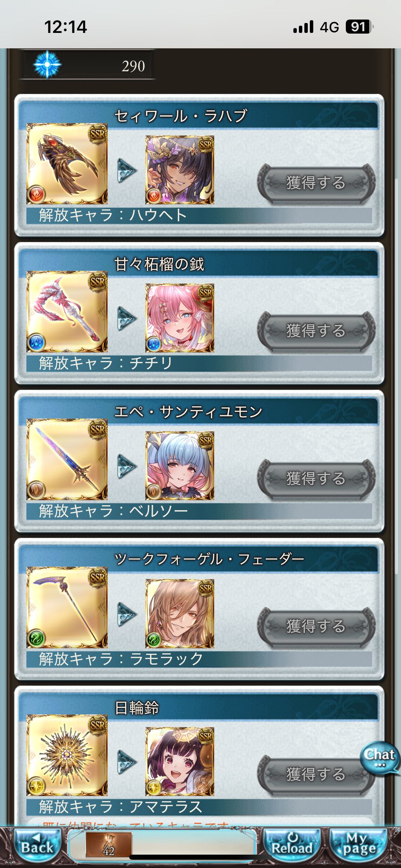Open the アマテラス character portrait
This screenshot has height=868, width=401.
coord(180,761)
